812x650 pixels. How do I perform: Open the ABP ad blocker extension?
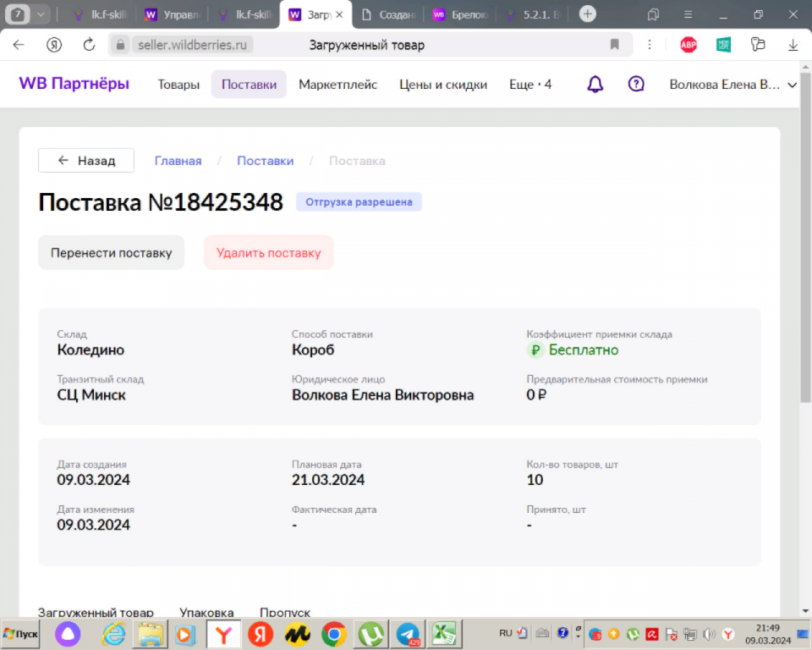point(689,45)
